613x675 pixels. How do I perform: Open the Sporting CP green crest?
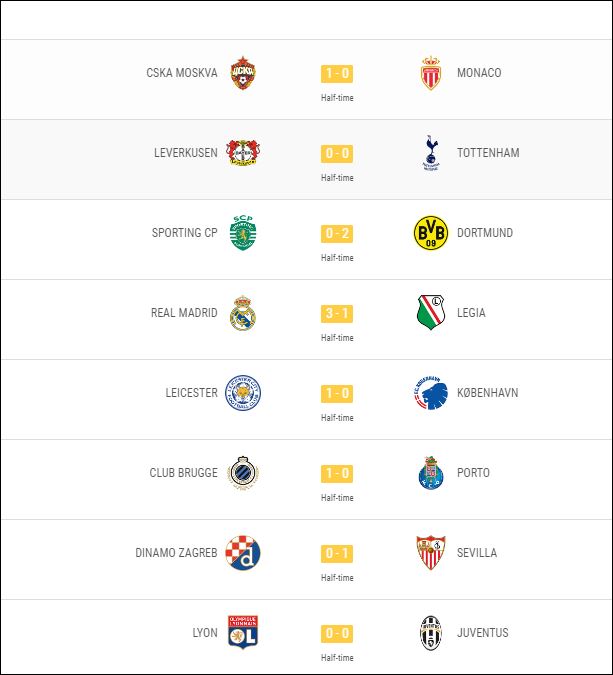pos(244,233)
